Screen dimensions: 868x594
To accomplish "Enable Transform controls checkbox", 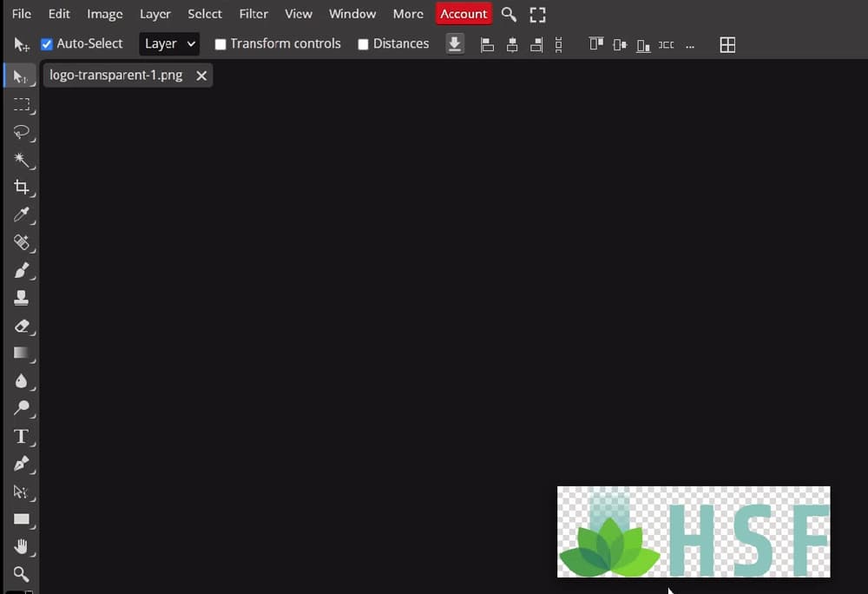I will (220, 44).
